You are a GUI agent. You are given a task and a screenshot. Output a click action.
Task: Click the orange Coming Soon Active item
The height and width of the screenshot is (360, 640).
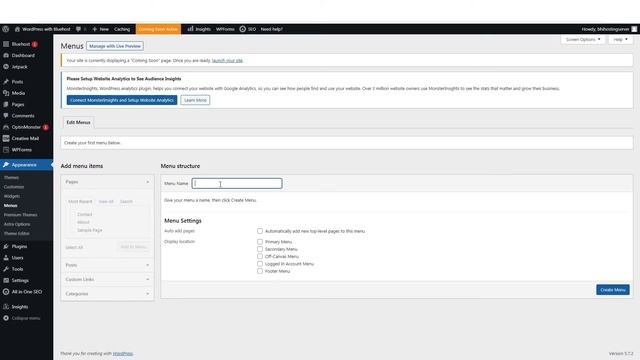[158, 29]
